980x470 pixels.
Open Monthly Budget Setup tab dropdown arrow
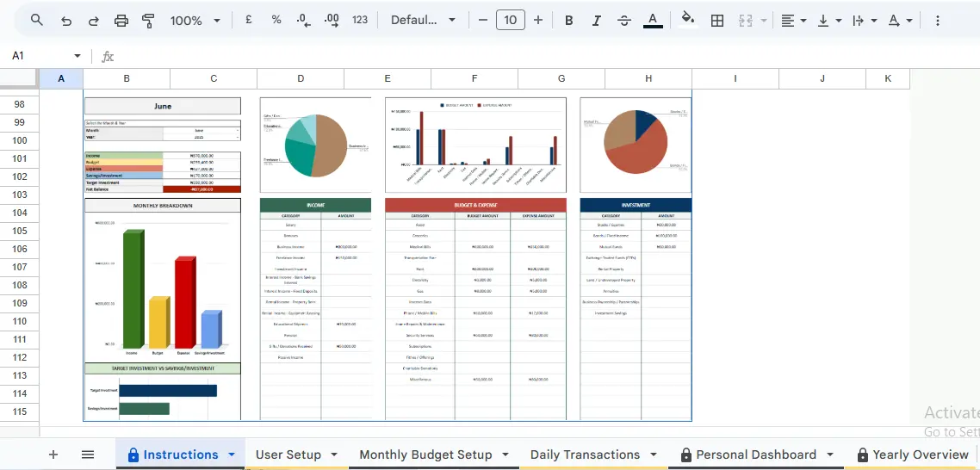[506, 455]
